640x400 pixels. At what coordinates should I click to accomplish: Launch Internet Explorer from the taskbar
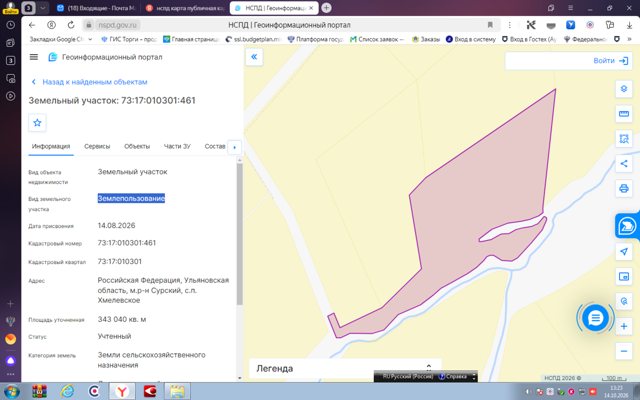[x=67, y=392]
